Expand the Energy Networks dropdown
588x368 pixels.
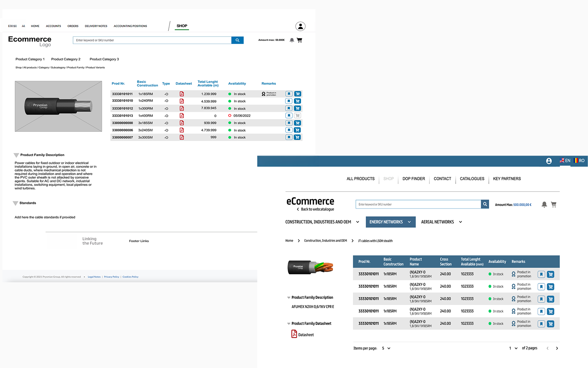(409, 222)
